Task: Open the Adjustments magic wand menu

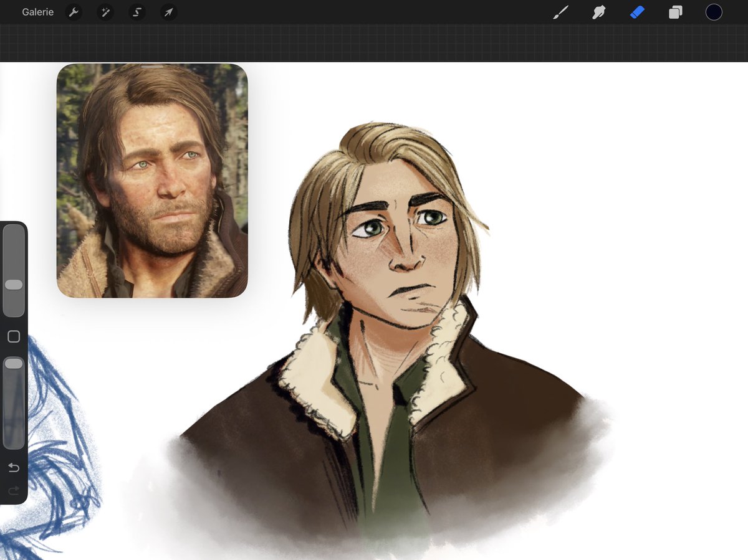Action: click(x=105, y=12)
